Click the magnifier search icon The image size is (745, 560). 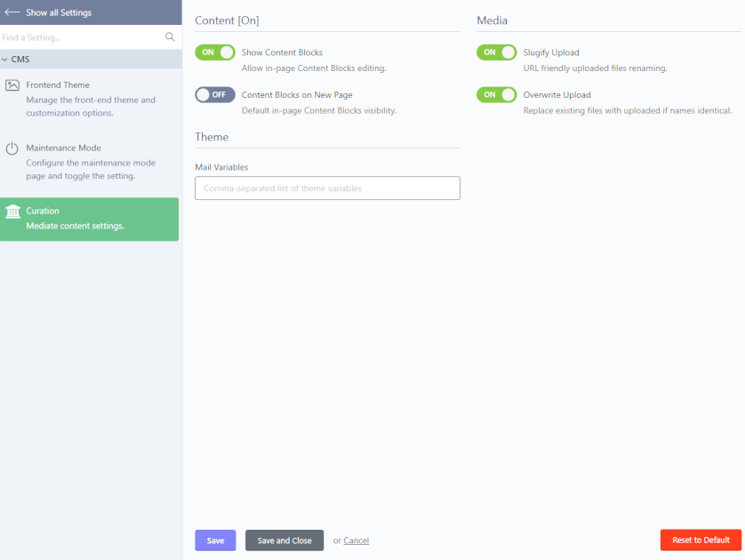(x=170, y=37)
